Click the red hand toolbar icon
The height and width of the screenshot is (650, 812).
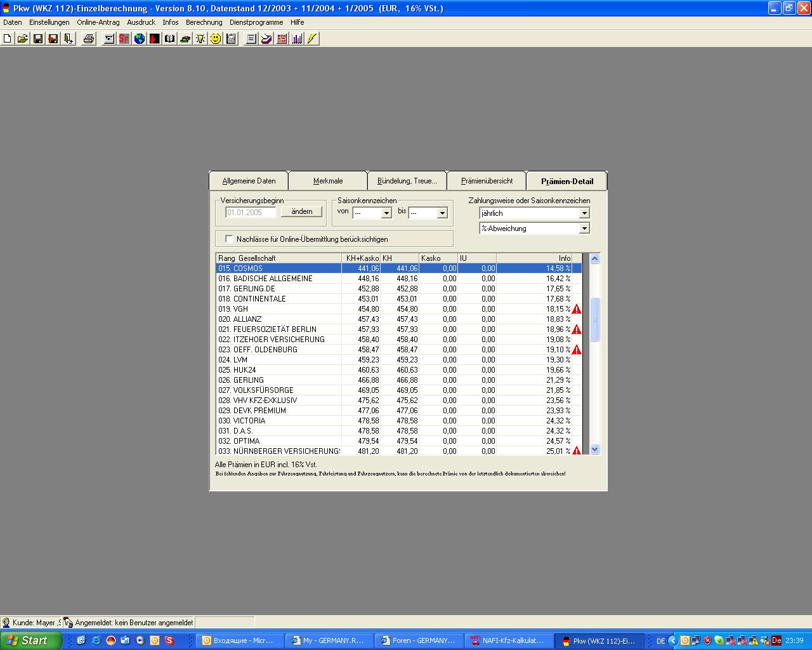point(155,39)
